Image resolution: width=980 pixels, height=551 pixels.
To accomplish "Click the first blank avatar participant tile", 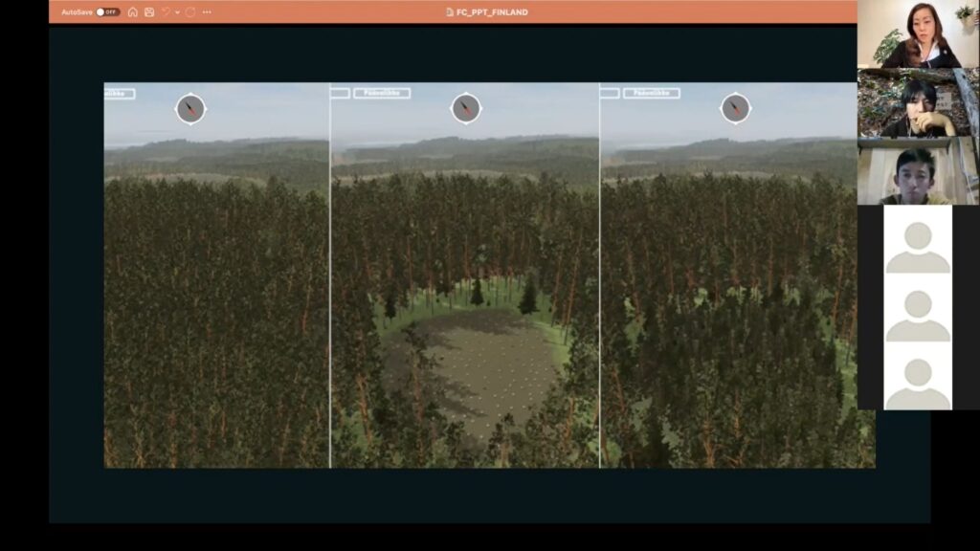I will click(x=918, y=240).
